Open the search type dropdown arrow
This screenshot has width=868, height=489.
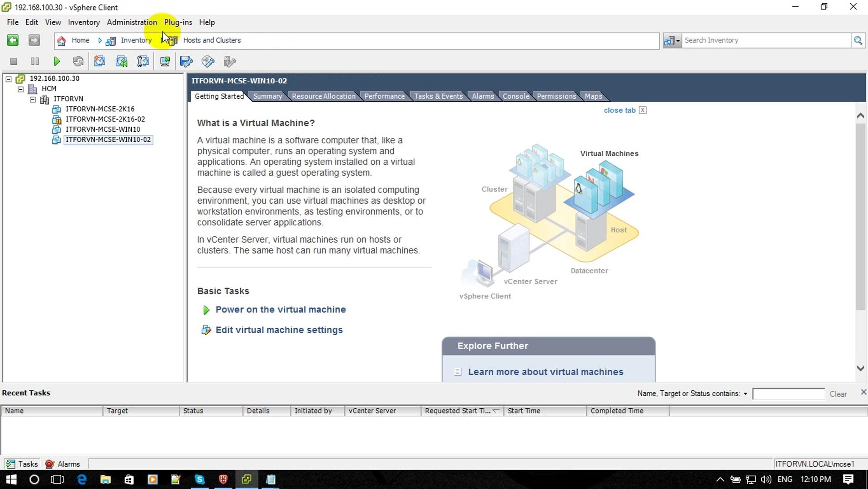click(x=678, y=41)
